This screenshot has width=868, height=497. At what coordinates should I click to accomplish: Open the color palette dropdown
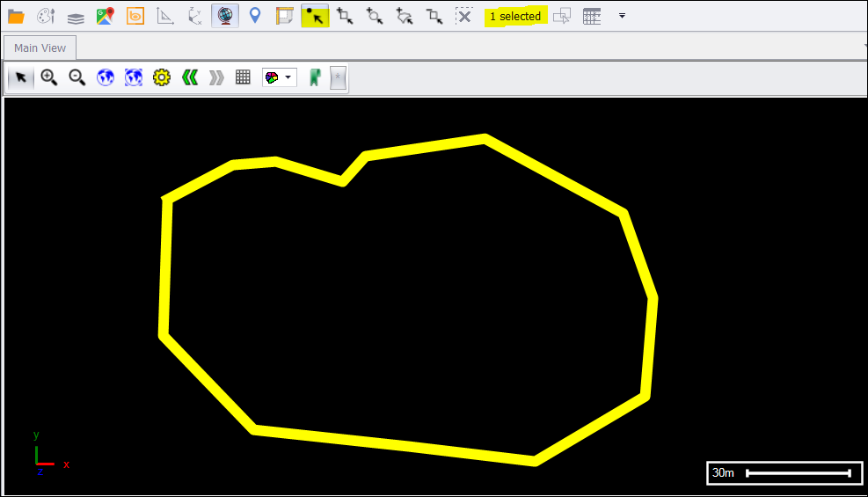[x=279, y=77]
